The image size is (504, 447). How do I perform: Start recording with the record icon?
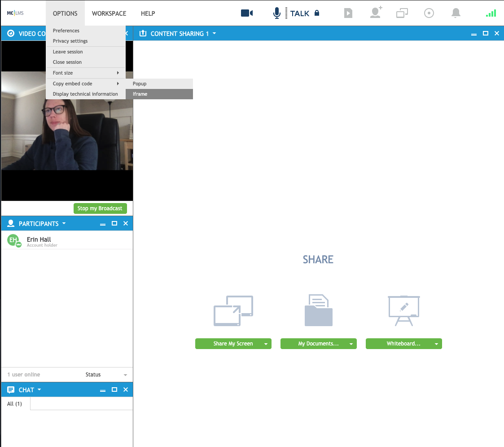pyautogui.click(x=429, y=13)
